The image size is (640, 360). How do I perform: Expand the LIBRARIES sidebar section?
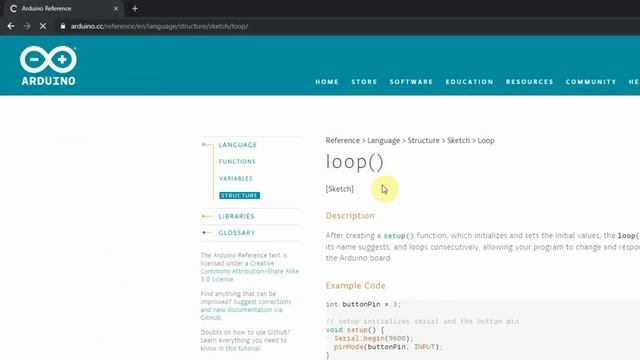(x=236, y=216)
